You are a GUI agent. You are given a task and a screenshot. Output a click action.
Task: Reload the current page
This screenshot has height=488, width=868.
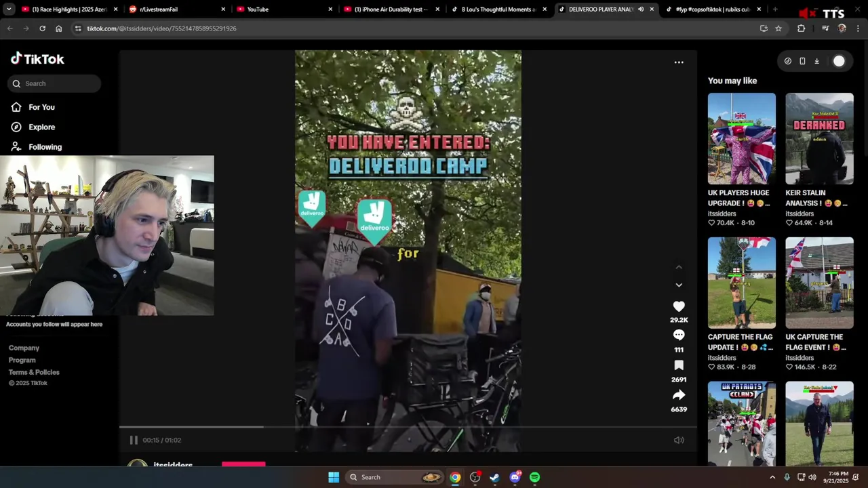[42, 28]
